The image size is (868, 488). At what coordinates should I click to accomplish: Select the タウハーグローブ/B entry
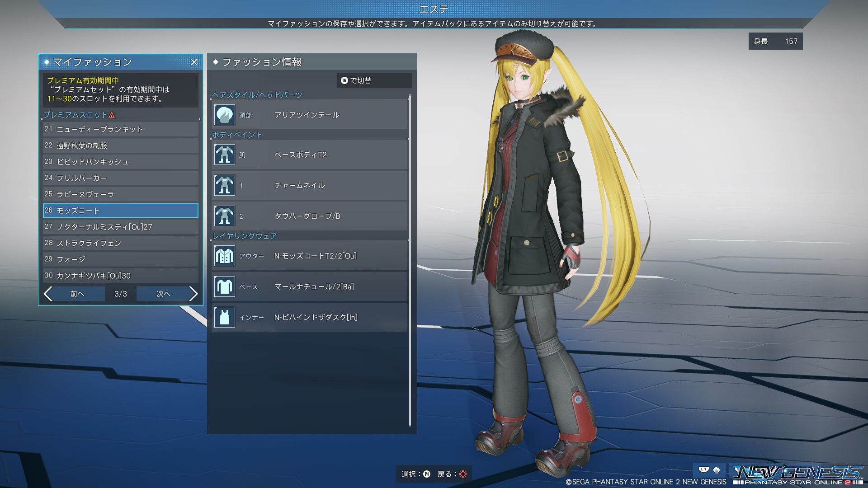(311, 216)
